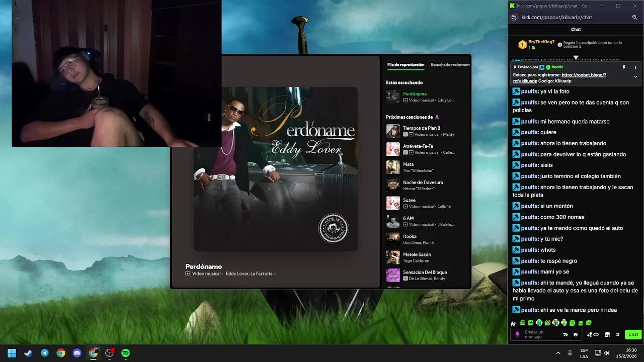Open the Kick shop icon
The height and width of the screenshot is (362, 644).
pyautogui.click(x=607, y=334)
